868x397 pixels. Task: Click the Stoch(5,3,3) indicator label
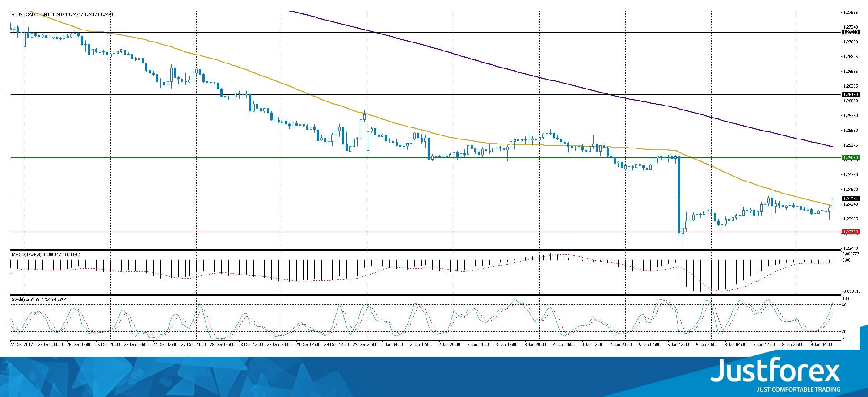[x=22, y=299]
